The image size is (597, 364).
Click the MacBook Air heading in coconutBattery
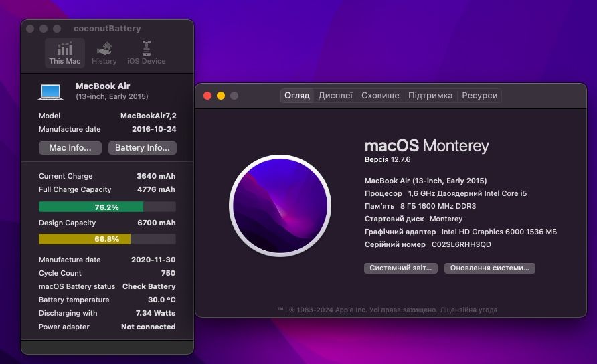103,86
